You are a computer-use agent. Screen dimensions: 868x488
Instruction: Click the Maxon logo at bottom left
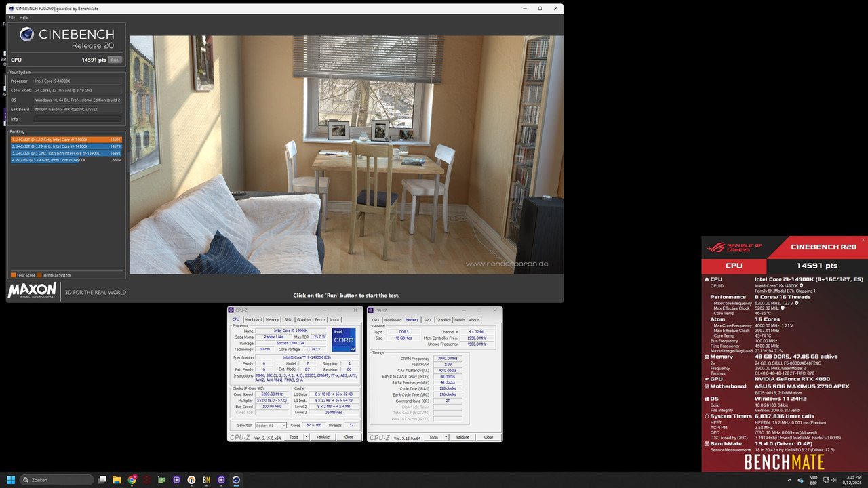pyautogui.click(x=32, y=291)
